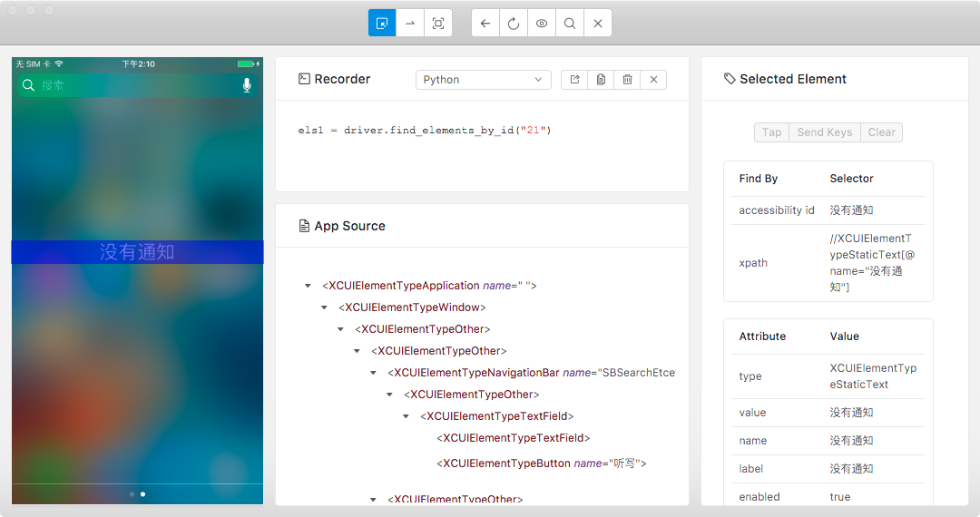Choose Tap By Coordinates tool
The width and height of the screenshot is (980, 517).
pos(438,23)
